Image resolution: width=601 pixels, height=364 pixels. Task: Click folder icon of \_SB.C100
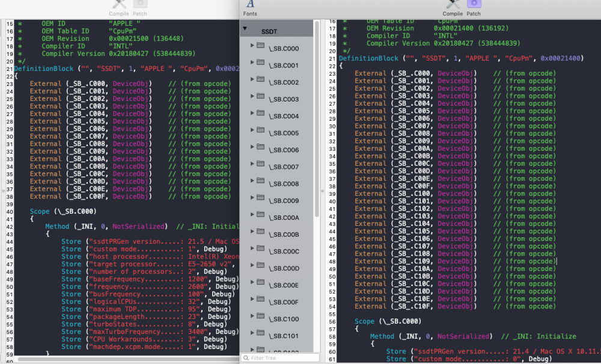pyautogui.click(x=261, y=316)
